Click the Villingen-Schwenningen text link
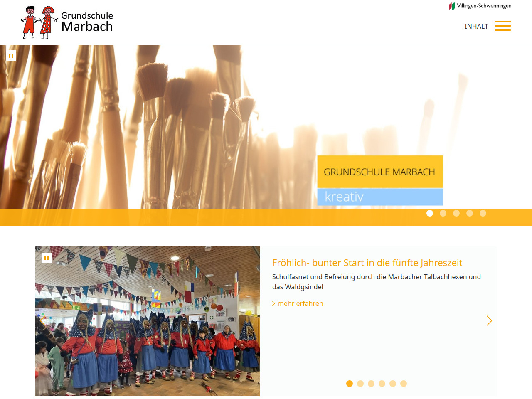The image size is (532, 399). click(x=484, y=6)
